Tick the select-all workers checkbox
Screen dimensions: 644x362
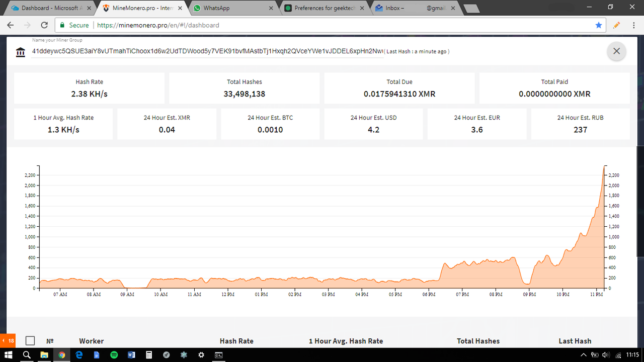[30, 341]
